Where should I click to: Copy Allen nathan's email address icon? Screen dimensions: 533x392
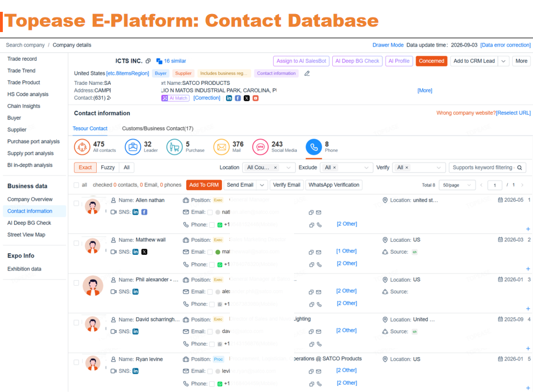click(x=311, y=213)
